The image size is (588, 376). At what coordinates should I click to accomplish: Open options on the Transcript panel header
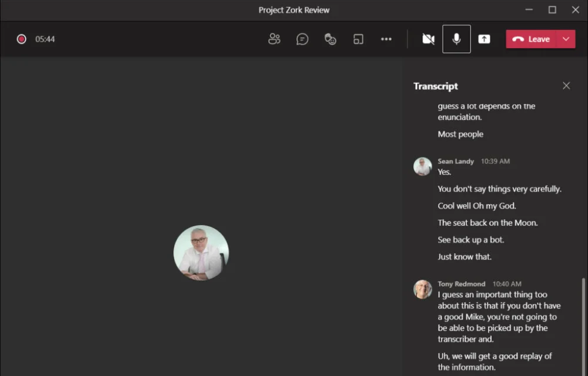pos(566,85)
